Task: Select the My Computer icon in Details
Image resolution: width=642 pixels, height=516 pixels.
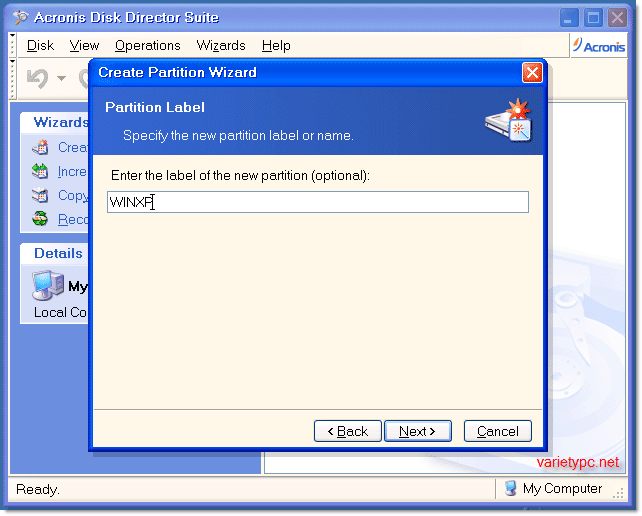Action: [48, 285]
